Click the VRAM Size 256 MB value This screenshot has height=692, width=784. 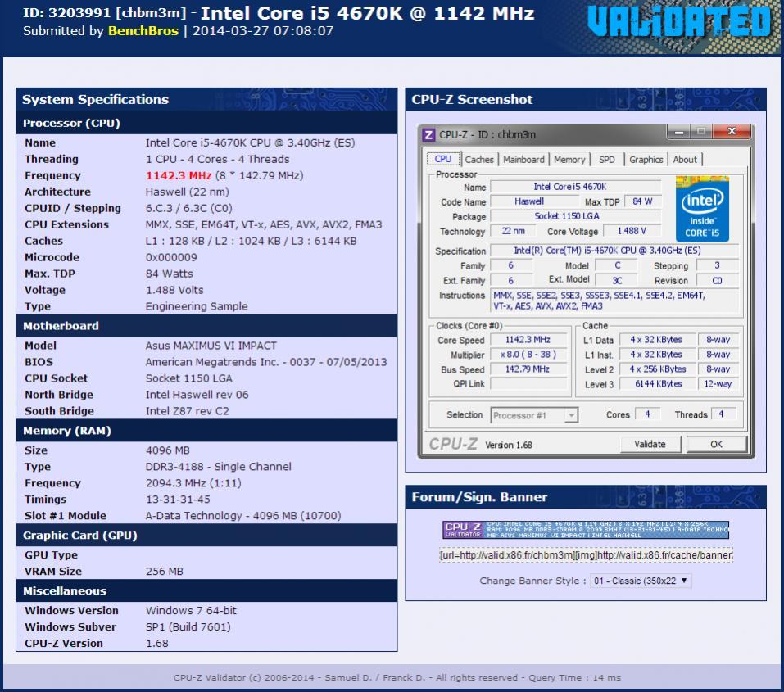pos(165,572)
